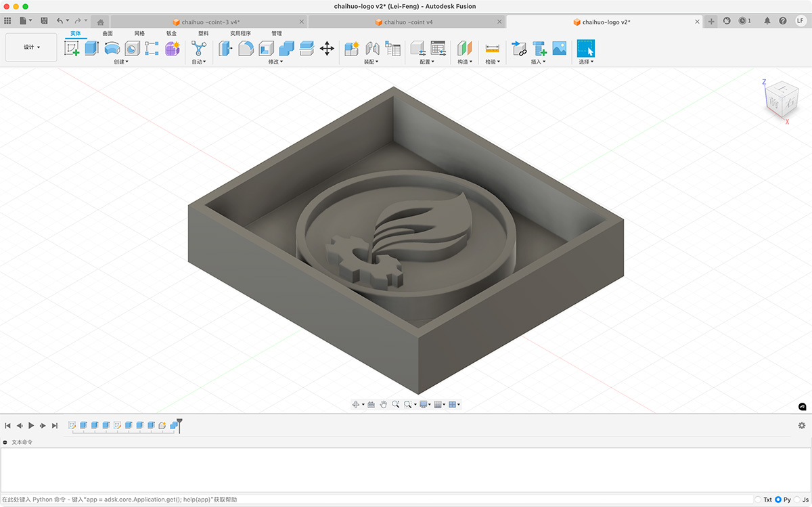The width and height of the screenshot is (812, 507).
Task: Open the Automated Modeling tool
Action: (x=199, y=48)
